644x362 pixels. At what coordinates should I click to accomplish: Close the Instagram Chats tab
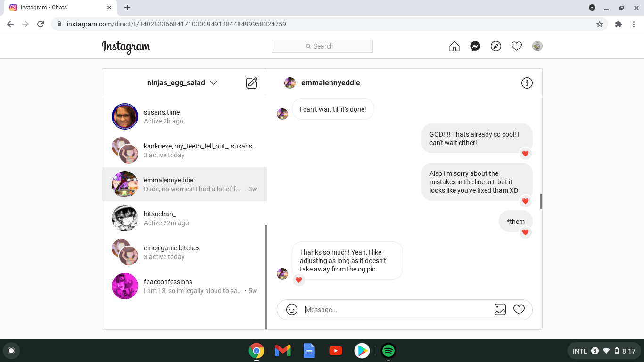click(109, 8)
